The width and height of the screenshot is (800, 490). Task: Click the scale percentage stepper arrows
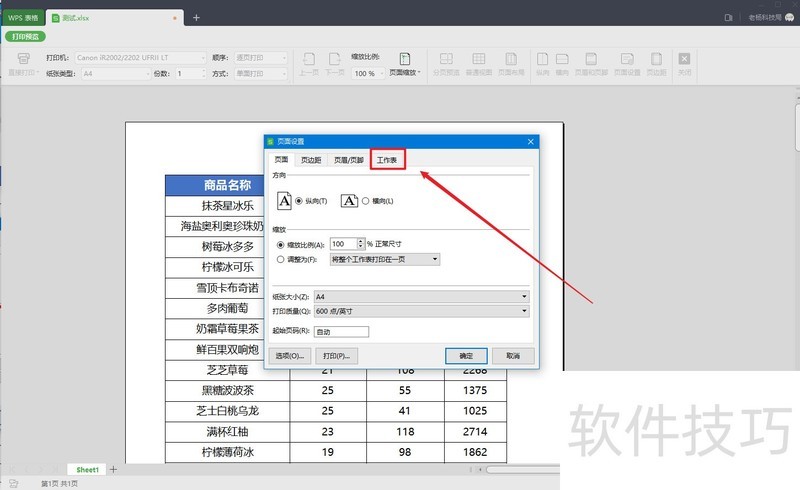point(359,244)
